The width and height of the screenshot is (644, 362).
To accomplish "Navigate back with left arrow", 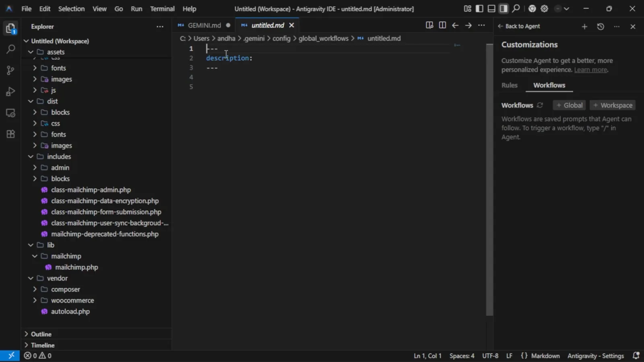I will [x=455, y=25].
